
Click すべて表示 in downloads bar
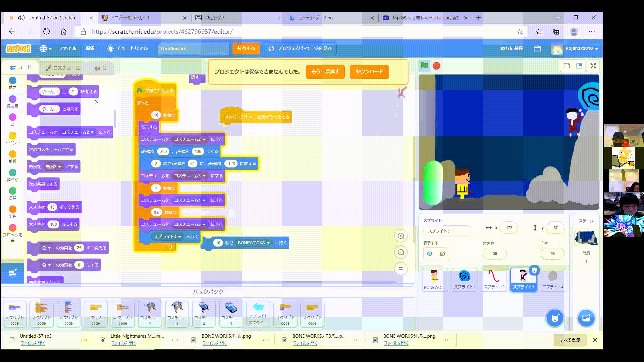pyautogui.click(x=570, y=340)
